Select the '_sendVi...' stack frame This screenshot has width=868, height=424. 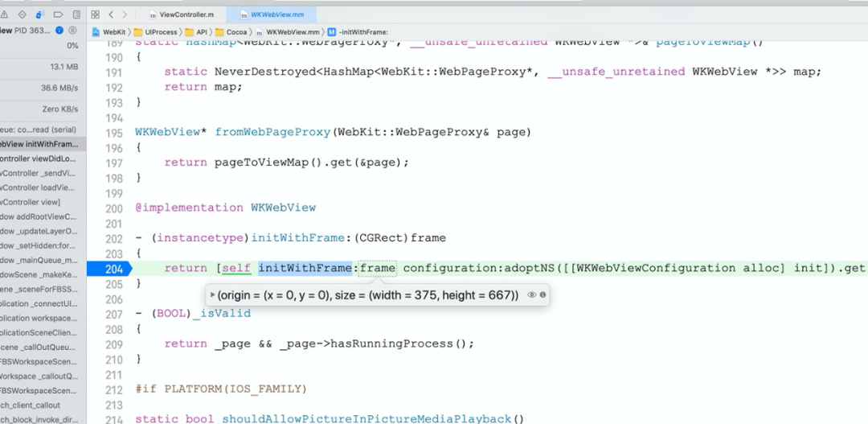(x=43, y=173)
